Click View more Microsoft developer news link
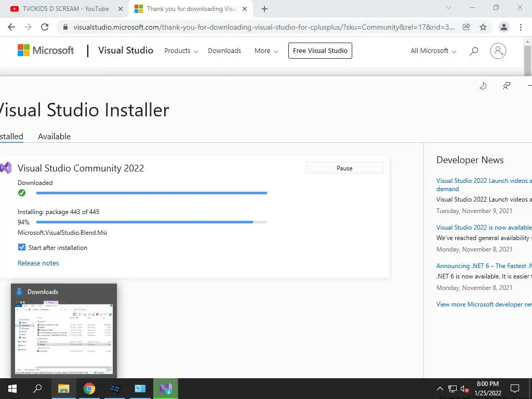 (x=484, y=304)
